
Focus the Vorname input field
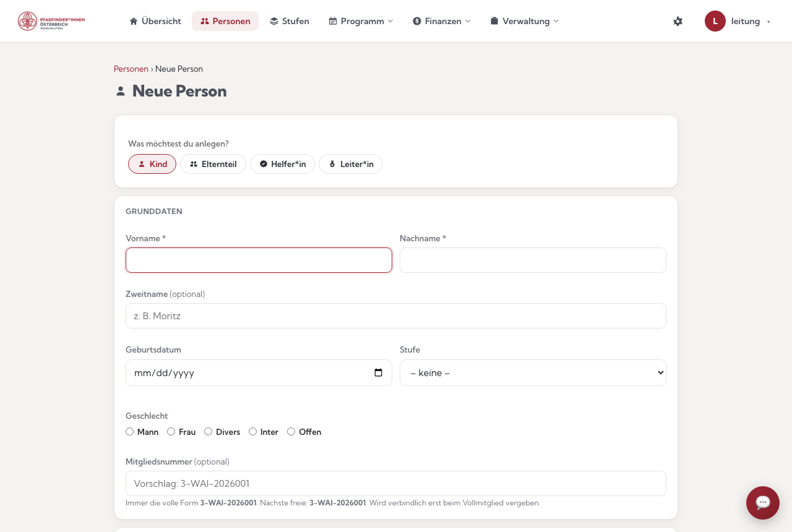click(259, 260)
